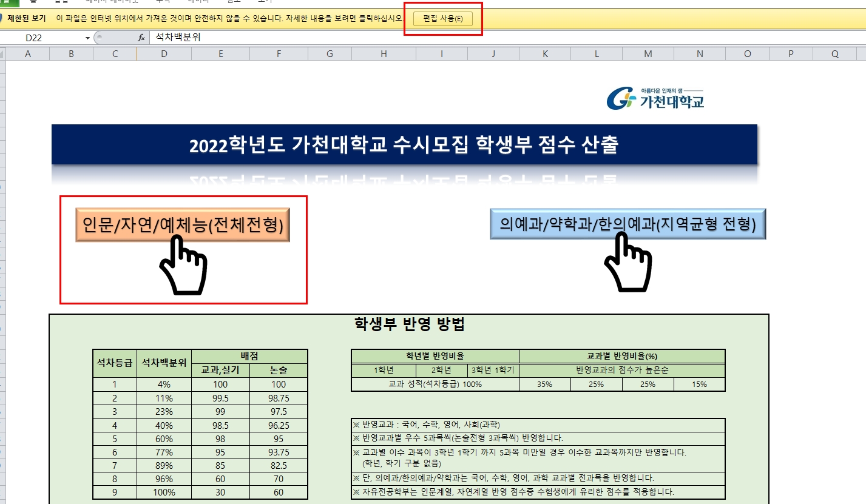Select column header M
866x504 pixels.
coord(648,54)
